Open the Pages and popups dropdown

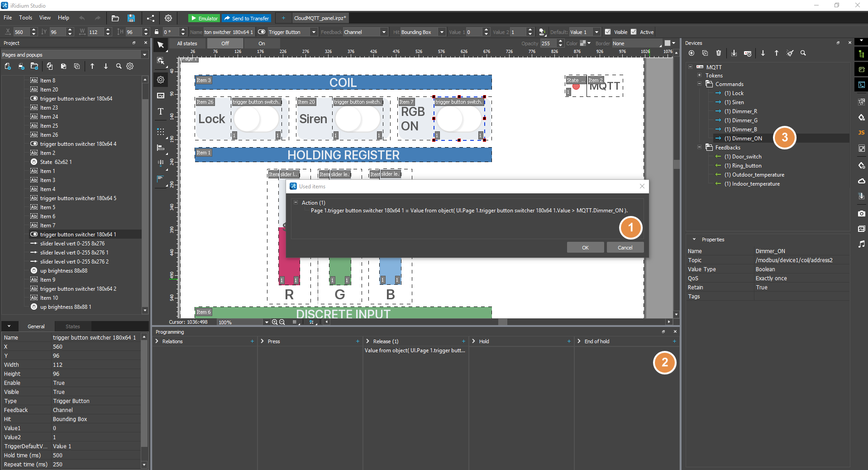tap(144, 55)
